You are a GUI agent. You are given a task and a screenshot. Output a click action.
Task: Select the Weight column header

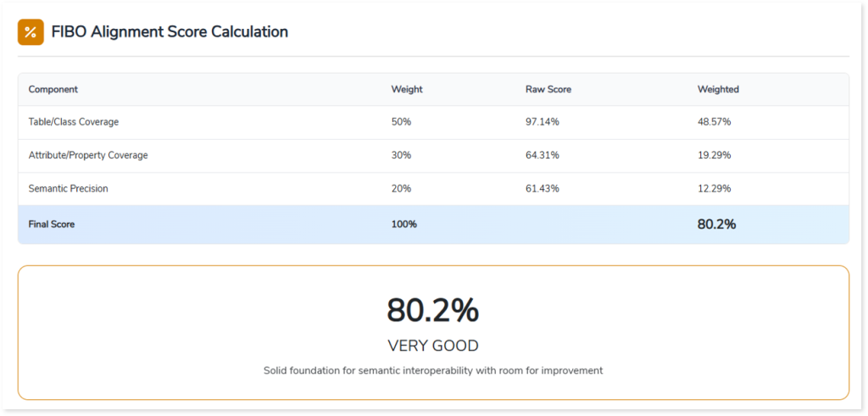click(x=406, y=89)
